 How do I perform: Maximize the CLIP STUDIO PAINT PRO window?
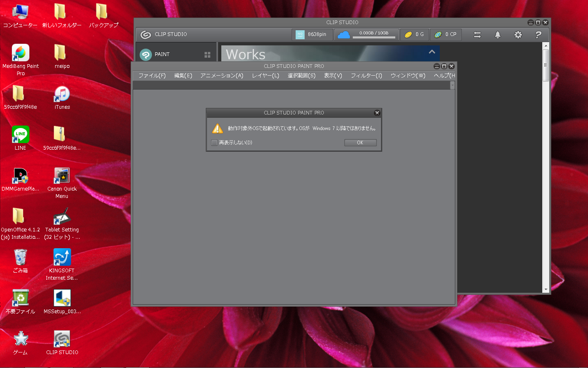444,66
